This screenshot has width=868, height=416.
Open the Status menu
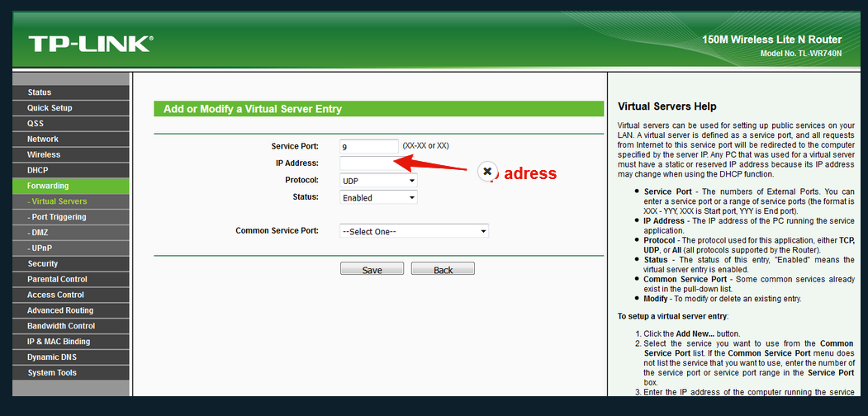(x=71, y=92)
